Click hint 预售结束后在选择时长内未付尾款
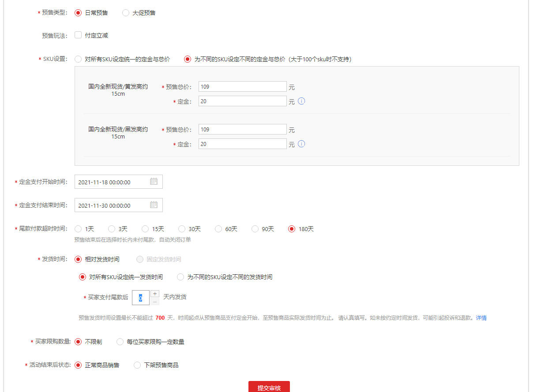 tap(132, 240)
